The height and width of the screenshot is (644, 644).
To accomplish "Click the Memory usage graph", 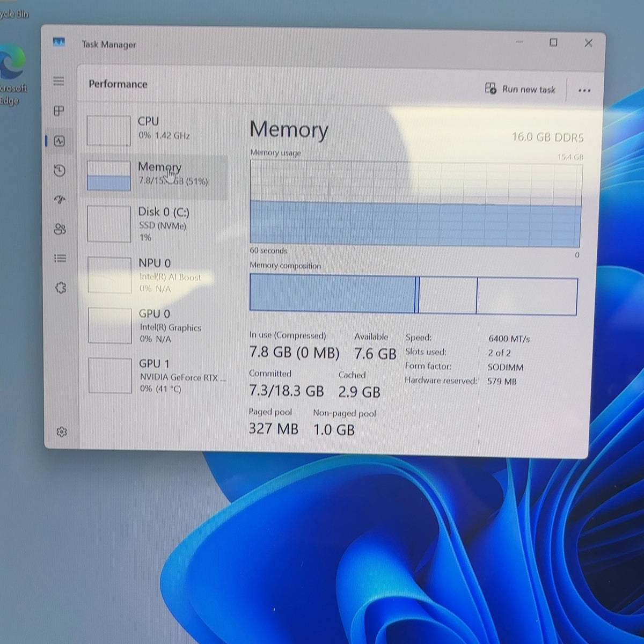I will pos(415,204).
